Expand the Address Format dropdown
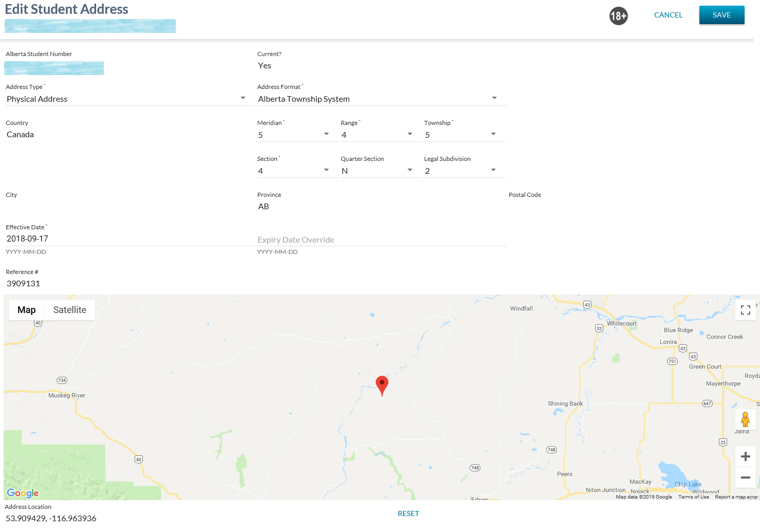Image resolution: width=760 pixels, height=532 pixels. click(381, 99)
